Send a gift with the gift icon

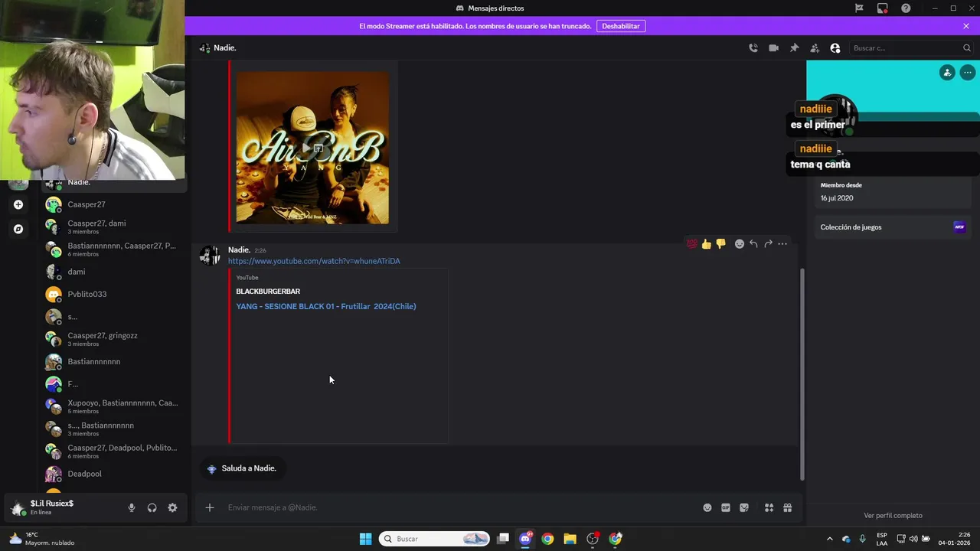787,507
